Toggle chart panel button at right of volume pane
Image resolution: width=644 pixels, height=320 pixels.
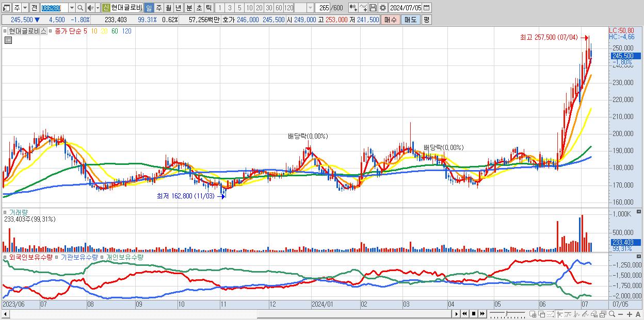tap(639, 212)
